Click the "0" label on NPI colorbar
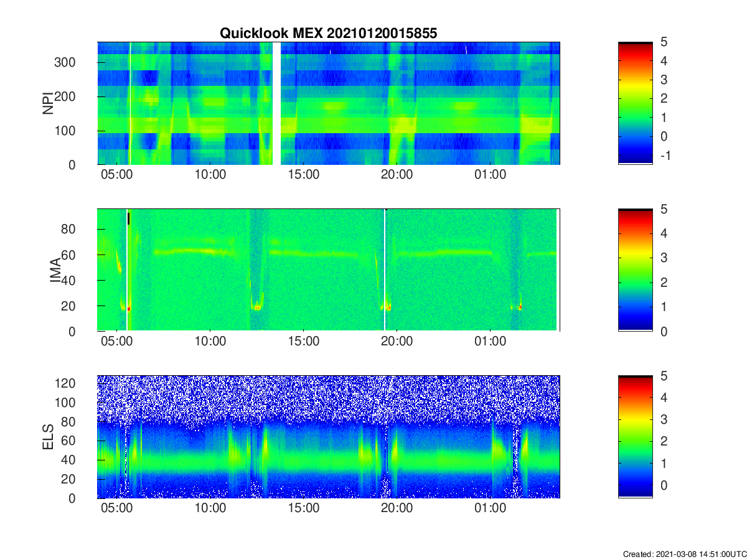Image resolution: width=747 pixels, height=560 pixels. (x=663, y=136)
